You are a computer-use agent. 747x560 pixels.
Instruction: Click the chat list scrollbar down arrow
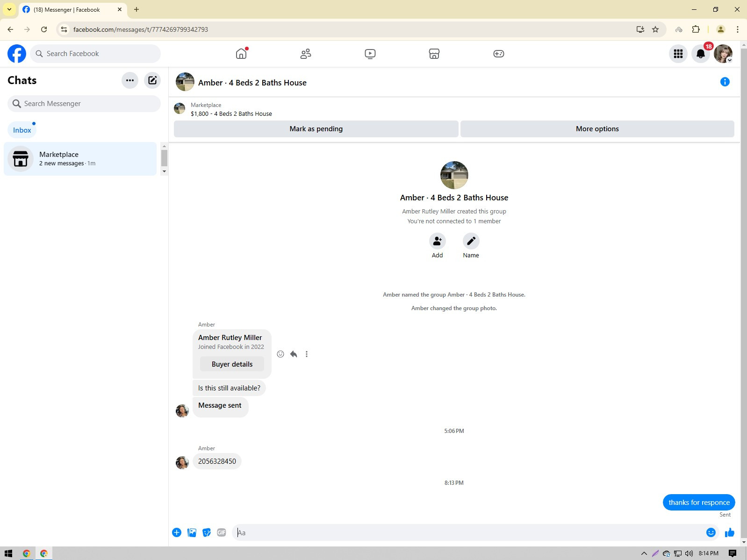[164, 172]
